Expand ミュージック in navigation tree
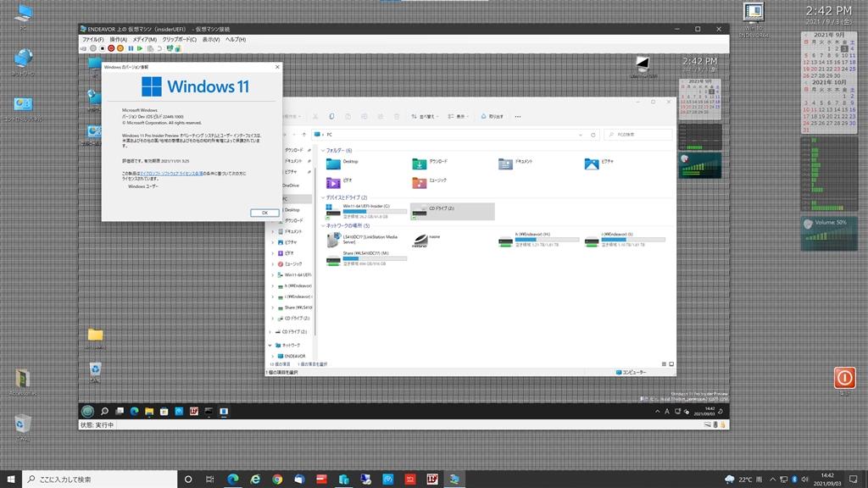868x488 pixels. click(273, 264)
